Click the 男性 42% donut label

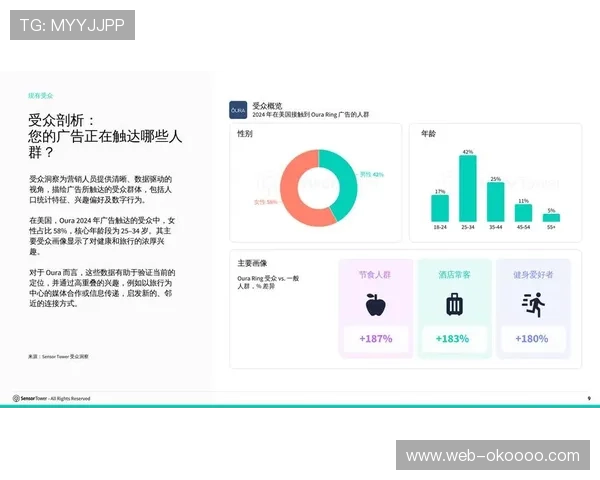click(x=372, y=175)
